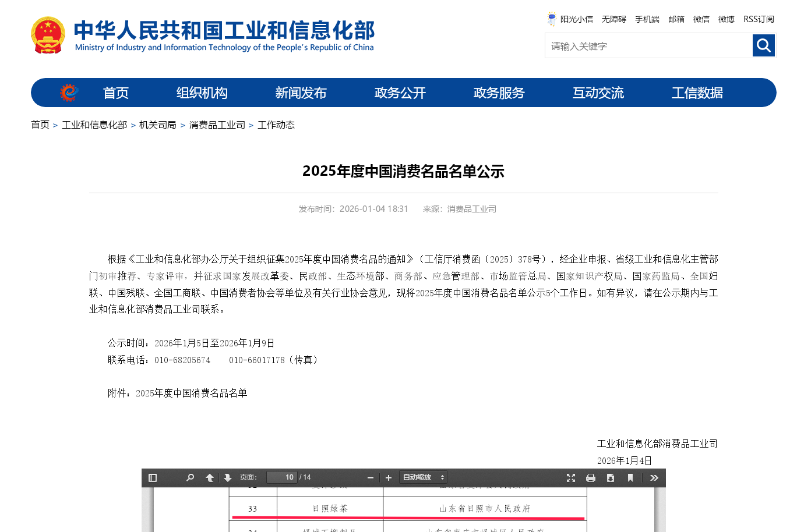Focus the 请输入关键字 search box
The height and width of the screenshot is (532, 790).
click(648, 46)
